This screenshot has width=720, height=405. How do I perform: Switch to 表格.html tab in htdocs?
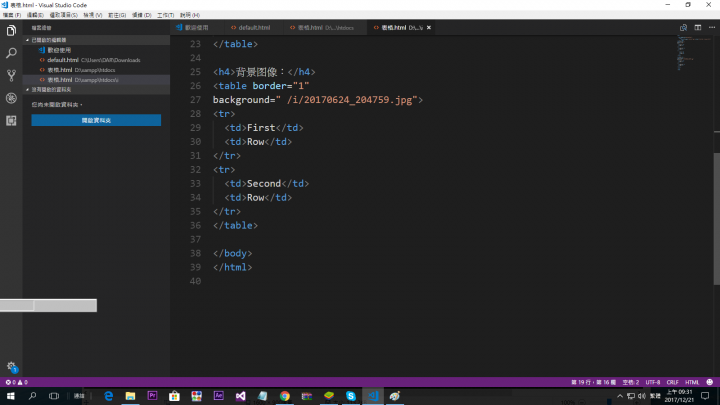pyautogui.click(x=325, y=28)
